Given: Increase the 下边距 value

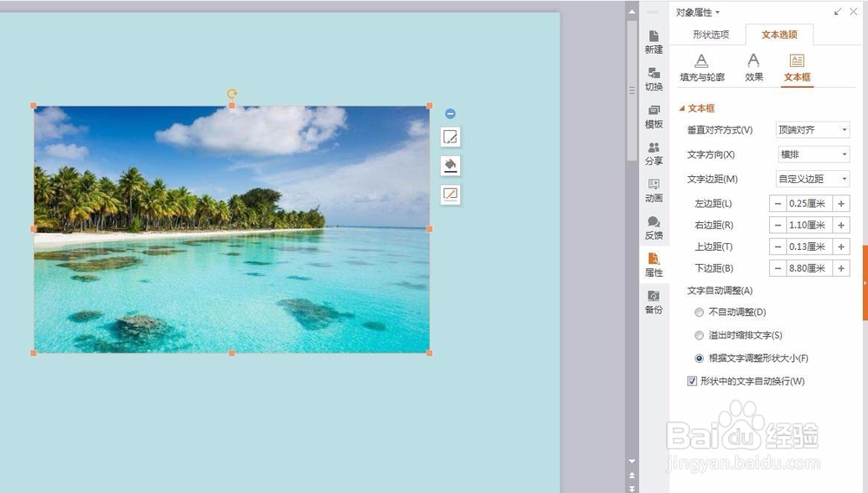Looking at the screenshot, I should [841, 268].
